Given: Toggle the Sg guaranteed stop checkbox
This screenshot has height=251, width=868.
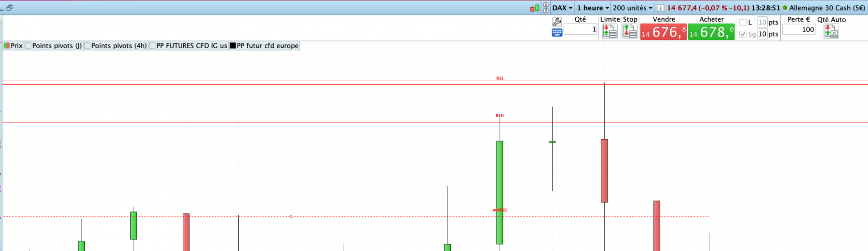Looking at the screenshot, I should click(743, 34).
